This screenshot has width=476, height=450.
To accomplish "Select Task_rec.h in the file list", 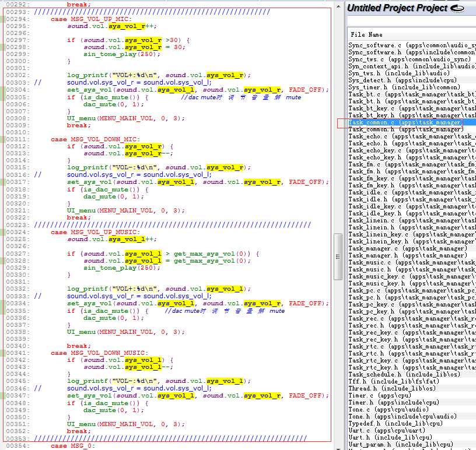I will point(412,326).
